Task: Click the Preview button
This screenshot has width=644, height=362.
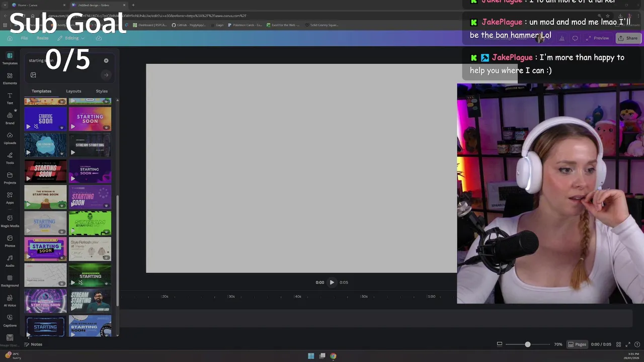Action: [597, 38]
